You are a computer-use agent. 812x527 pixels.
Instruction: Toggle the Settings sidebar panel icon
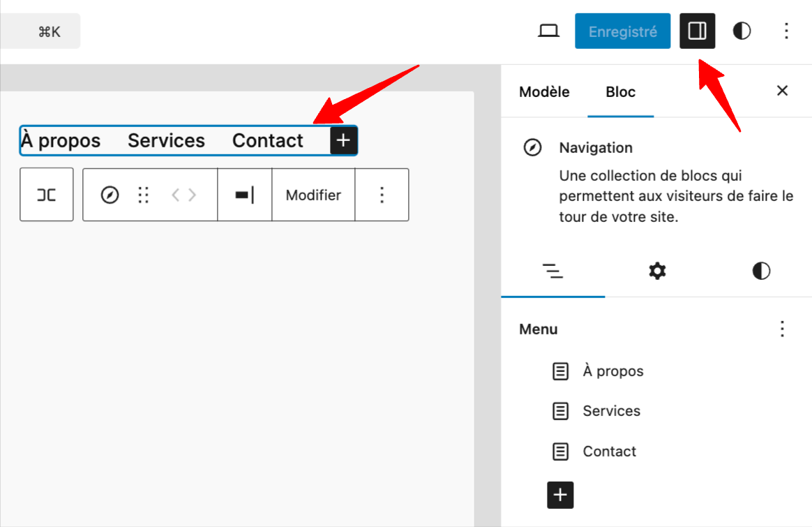tap(697, 31)
